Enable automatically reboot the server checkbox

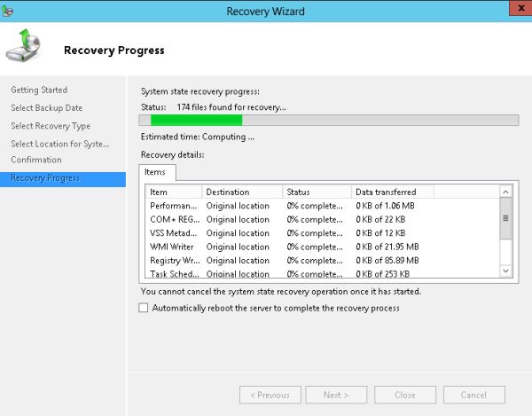pyautogui.click(x=144, y=308)
